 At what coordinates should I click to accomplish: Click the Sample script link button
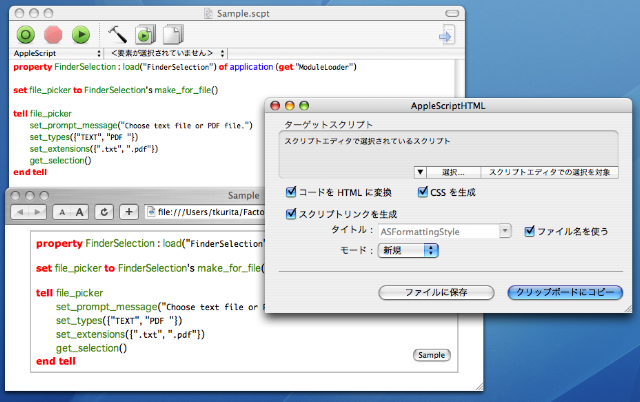pyautogui.click(x=431, y=355)
